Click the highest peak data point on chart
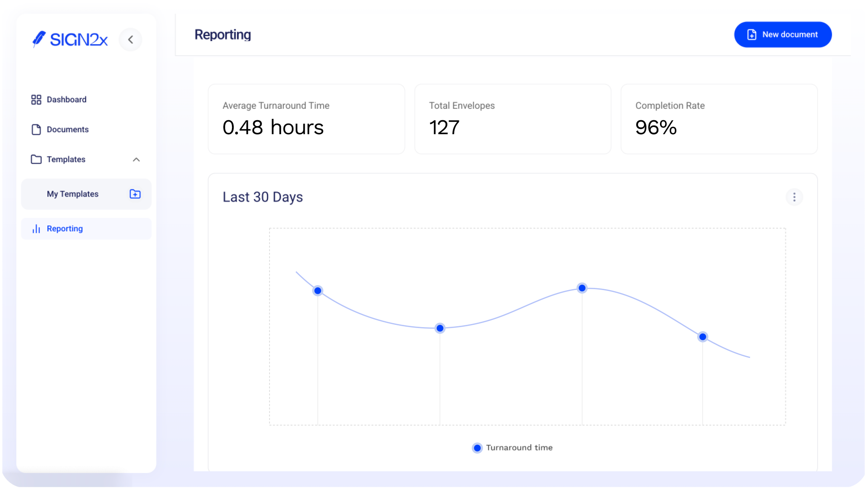Screen dimensions: 868x488 582,288
